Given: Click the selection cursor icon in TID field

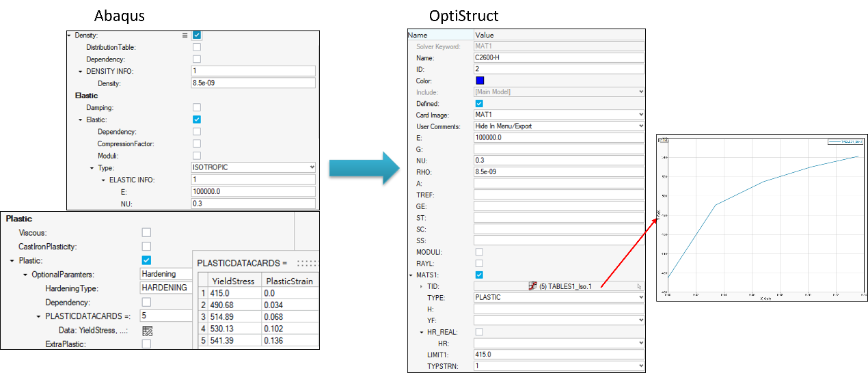Looking at the screenshot, I should (x=639, y=287).
